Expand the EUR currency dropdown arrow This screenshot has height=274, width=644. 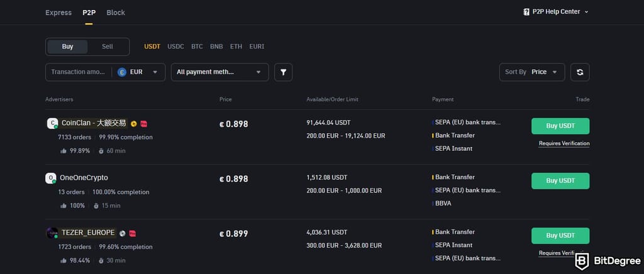pos(155,72)
